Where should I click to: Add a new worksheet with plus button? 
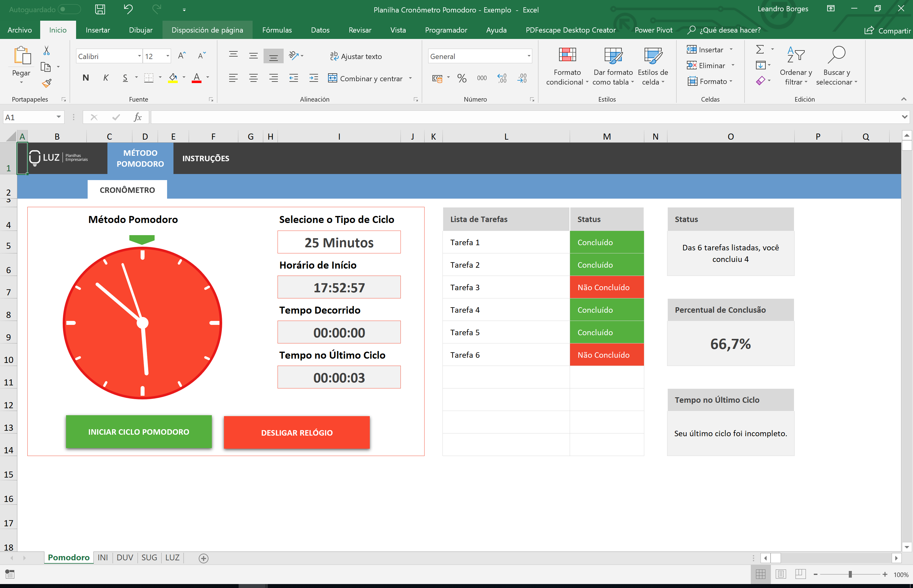[x=203, y=558]
